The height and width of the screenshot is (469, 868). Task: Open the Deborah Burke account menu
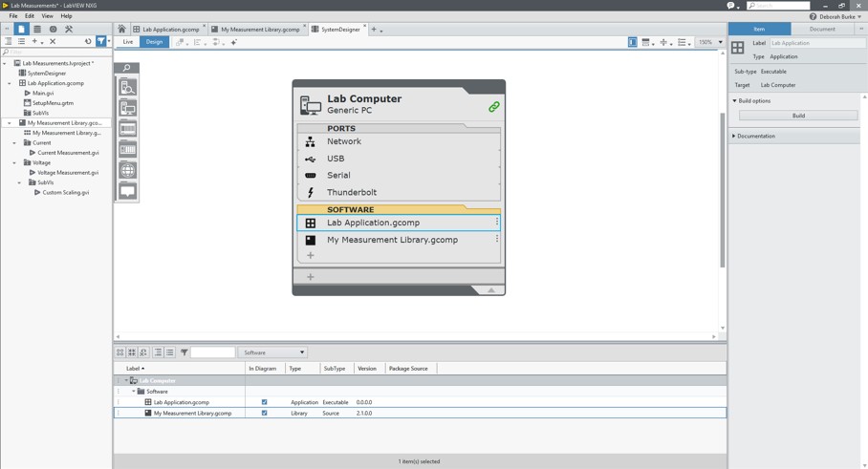point(839,16)
